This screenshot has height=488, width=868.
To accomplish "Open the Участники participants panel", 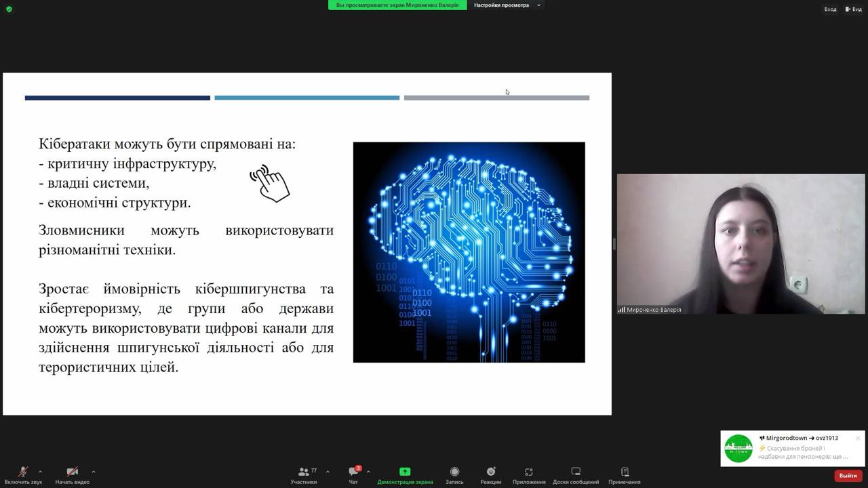I will [x=304, y=472].
